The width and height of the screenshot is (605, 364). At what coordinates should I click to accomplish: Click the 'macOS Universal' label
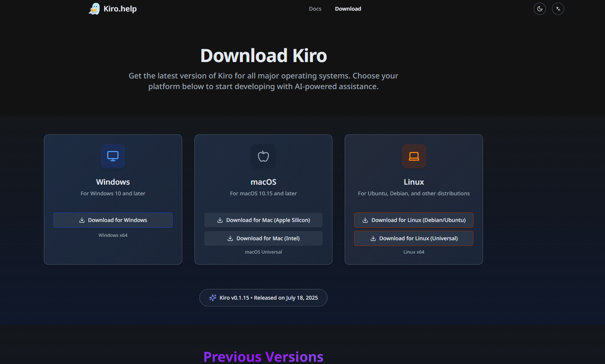pos(263,252)
